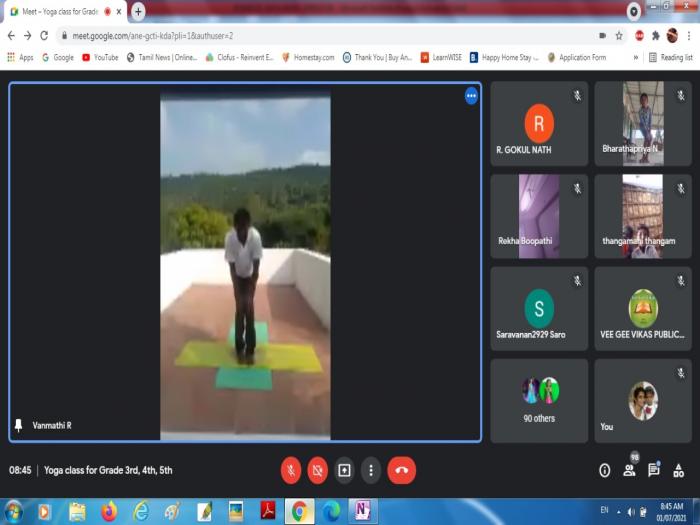Select the VEE GEE VIKAS PUBLIC tile
This screenshot has width=700, height=525.
(643, 309)
